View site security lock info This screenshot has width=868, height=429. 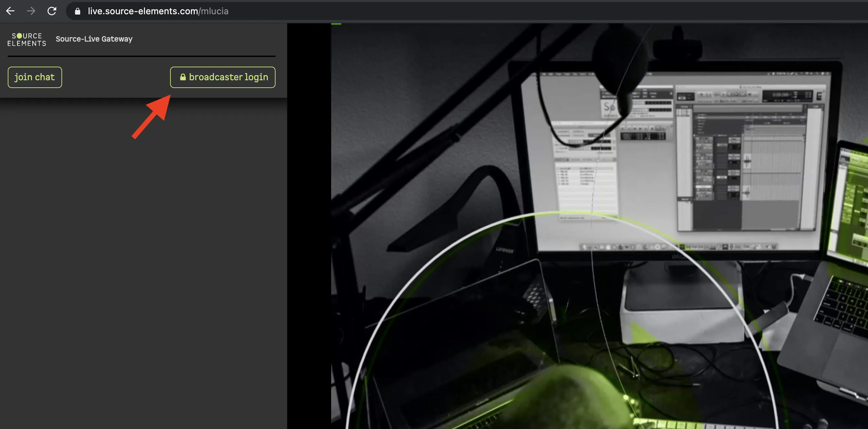(x=78, y=11)
